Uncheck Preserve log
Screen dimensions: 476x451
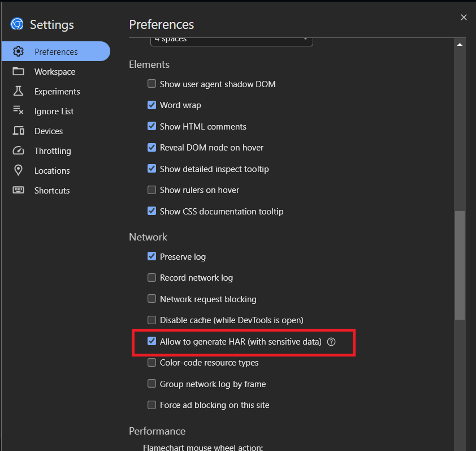[x=152, y=256]
